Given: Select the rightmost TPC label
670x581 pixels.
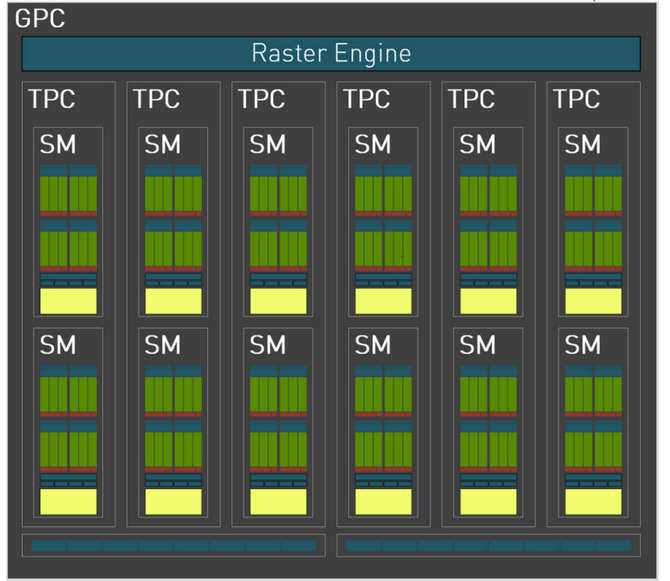Looking at the screenshot, I should point(576,99).
